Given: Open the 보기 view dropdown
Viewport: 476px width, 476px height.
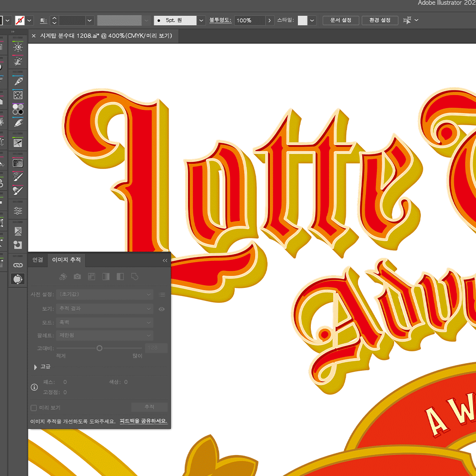Looking at the screenshot, I should pyautogui.click(x=105, y=309).
